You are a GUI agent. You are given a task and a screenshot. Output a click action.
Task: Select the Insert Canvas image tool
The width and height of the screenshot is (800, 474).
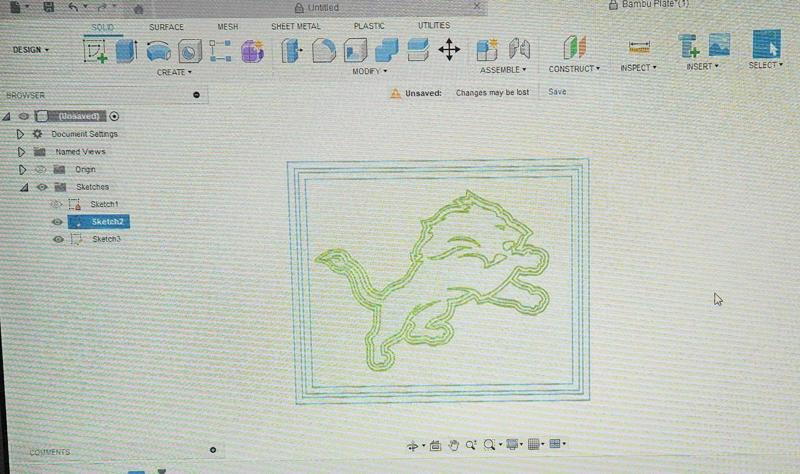[x=719, y=44]
